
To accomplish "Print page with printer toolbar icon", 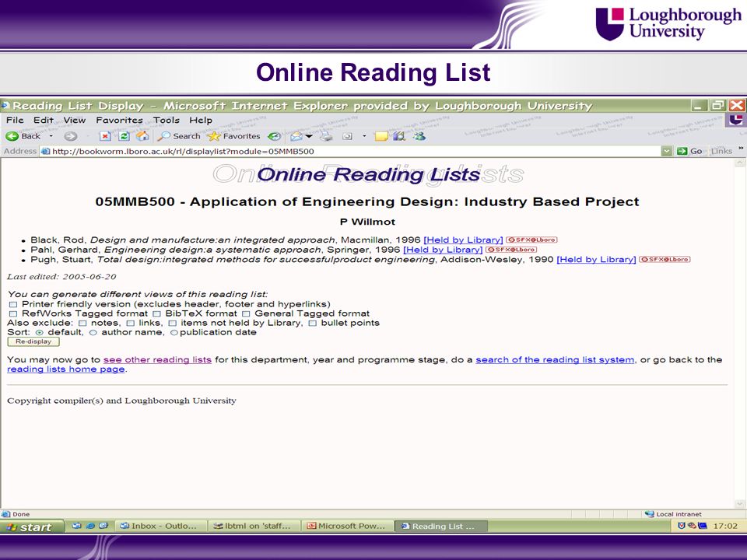I will tap(326, 136).
